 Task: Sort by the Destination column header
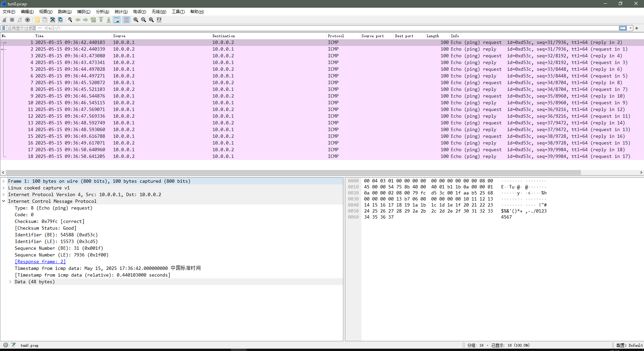(269, 36)
